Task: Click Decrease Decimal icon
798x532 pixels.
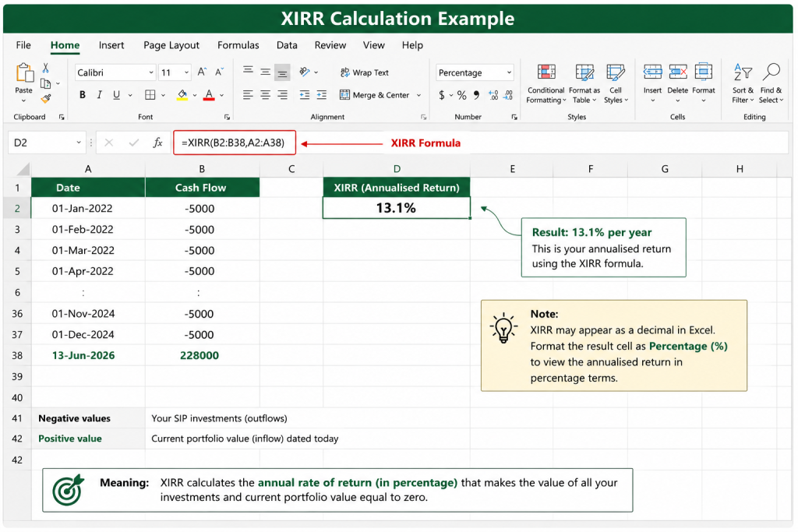Action: click(508, 95)
